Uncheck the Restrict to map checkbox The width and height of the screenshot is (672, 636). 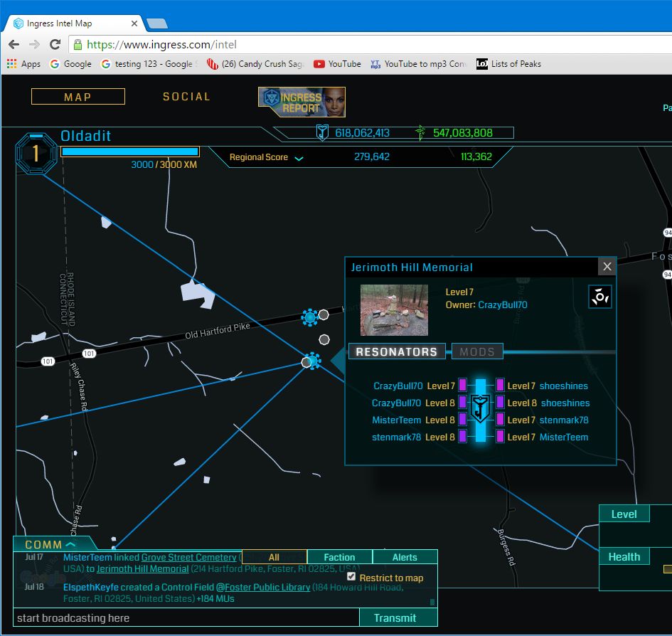351,577
